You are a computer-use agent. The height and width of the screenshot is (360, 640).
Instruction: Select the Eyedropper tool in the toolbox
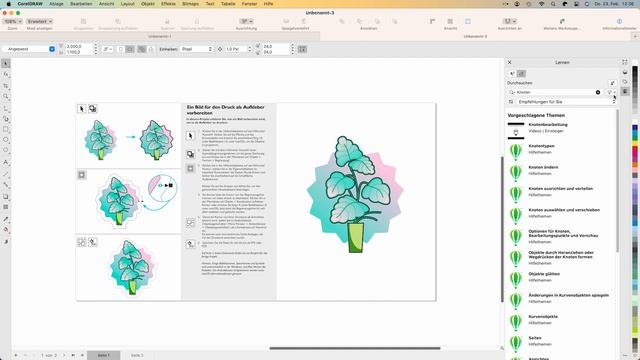(6, 219)
